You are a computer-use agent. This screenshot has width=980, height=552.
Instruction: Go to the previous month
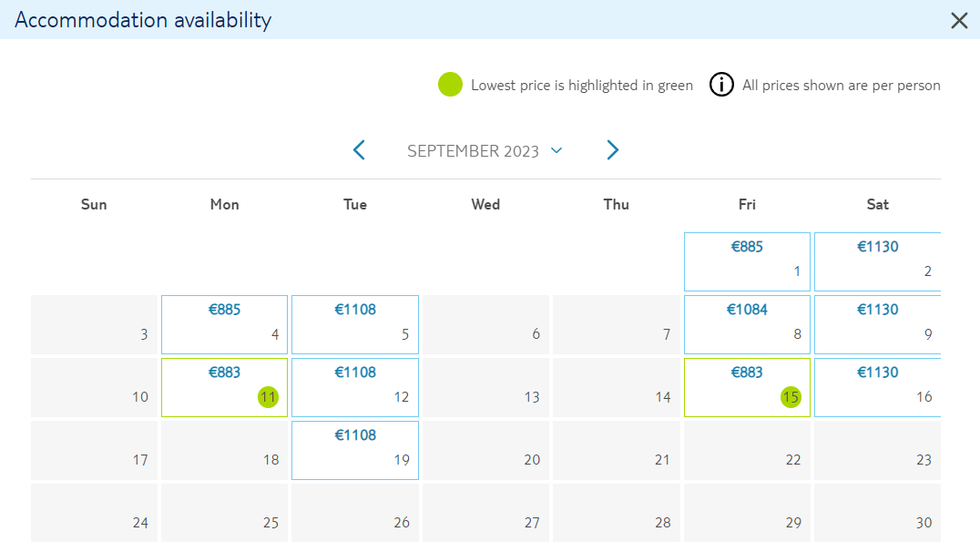(x=359, y=150)
